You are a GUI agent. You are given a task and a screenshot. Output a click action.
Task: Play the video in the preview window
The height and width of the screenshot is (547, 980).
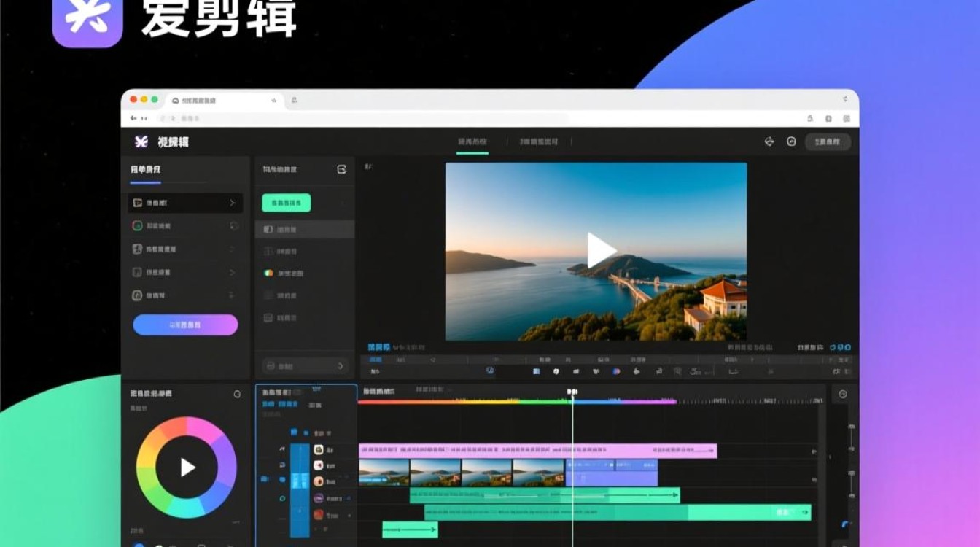[602, 250]
